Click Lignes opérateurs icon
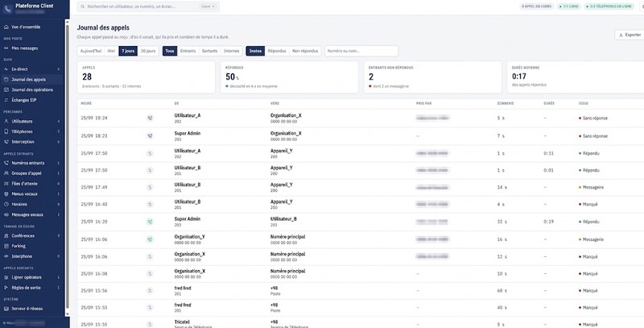This screenshot has width=644, height=328. pos(6,277)
